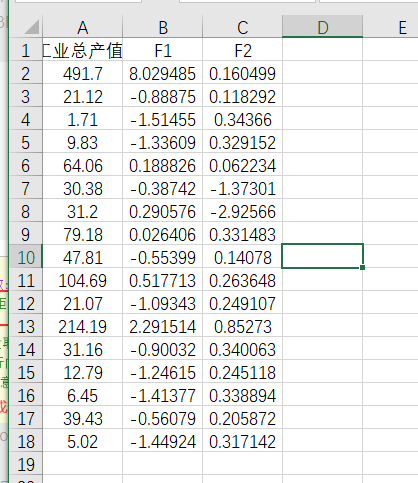
Task: Select cell containing -1.09343
Action: pos(163,303)
